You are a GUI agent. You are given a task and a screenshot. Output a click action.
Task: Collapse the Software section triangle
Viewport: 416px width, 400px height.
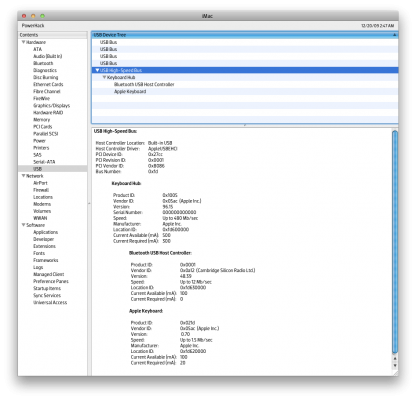23,225
